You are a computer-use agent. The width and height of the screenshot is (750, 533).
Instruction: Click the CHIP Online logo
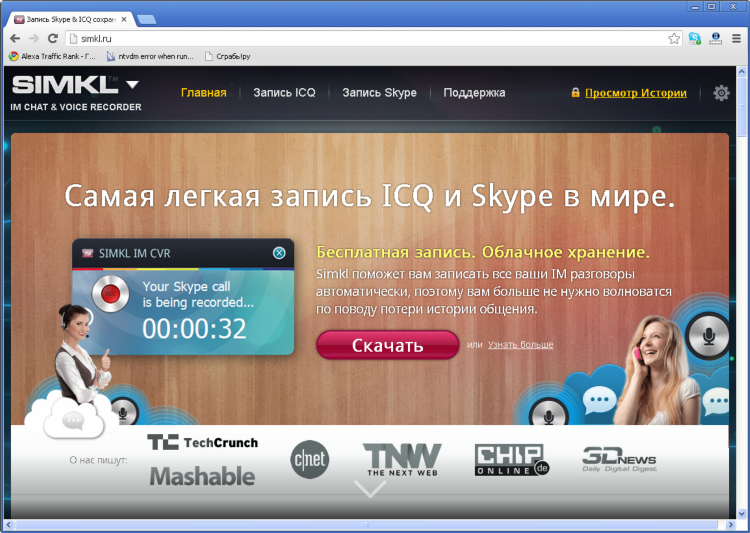click(x=512, y=459)
